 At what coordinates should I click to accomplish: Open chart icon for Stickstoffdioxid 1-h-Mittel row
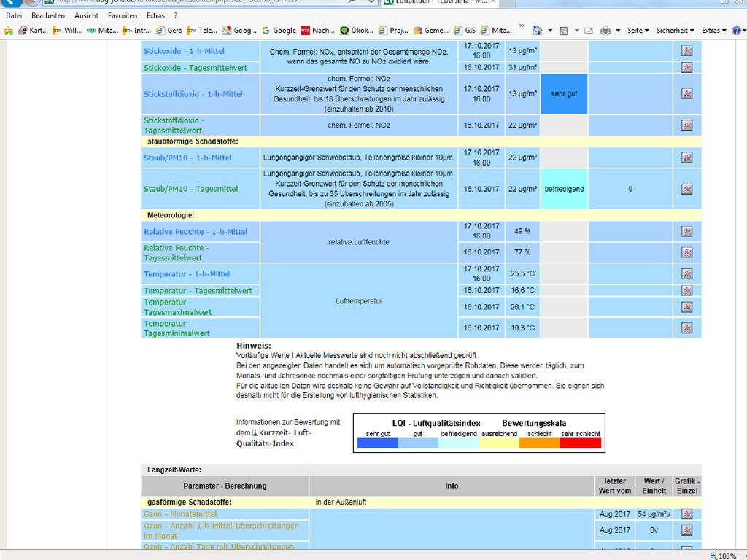click(686, 94)
